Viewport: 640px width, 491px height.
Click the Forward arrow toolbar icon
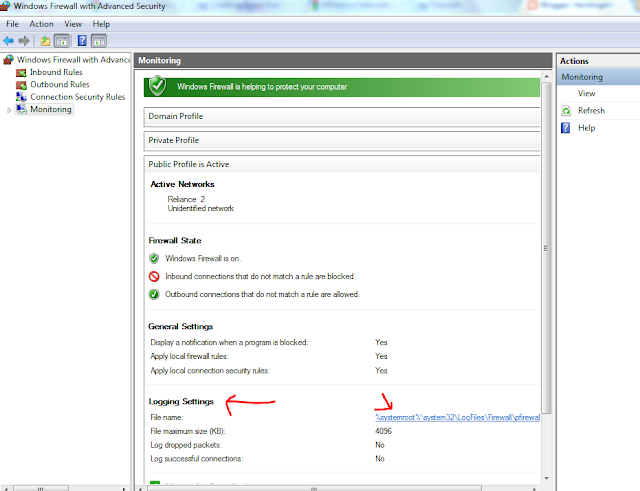point(24,41)
